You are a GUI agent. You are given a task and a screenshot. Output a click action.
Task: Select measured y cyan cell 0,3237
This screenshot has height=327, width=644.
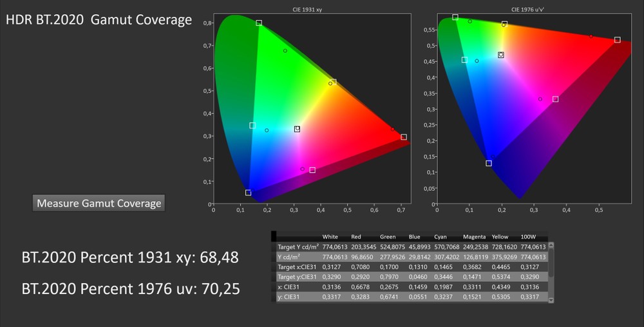coord(443,297)
